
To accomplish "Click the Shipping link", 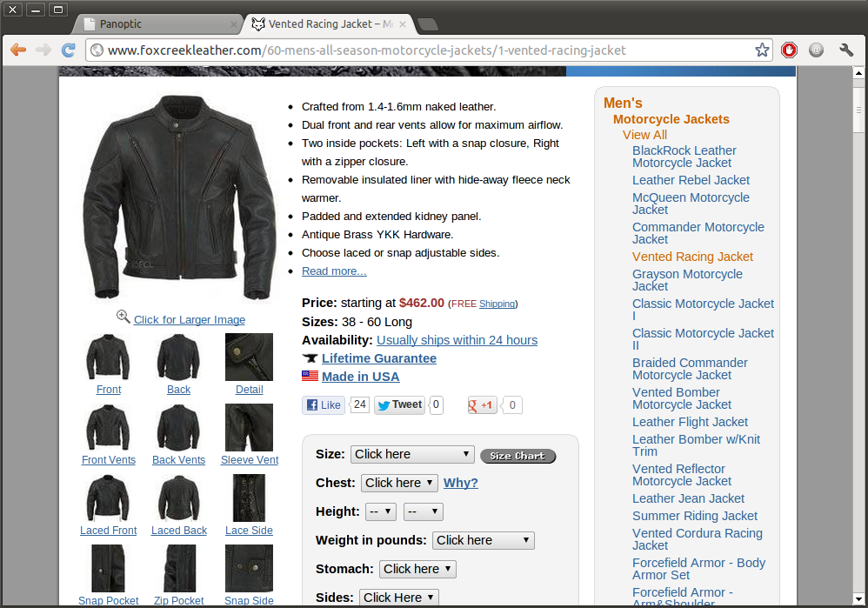I will [497, 304].
